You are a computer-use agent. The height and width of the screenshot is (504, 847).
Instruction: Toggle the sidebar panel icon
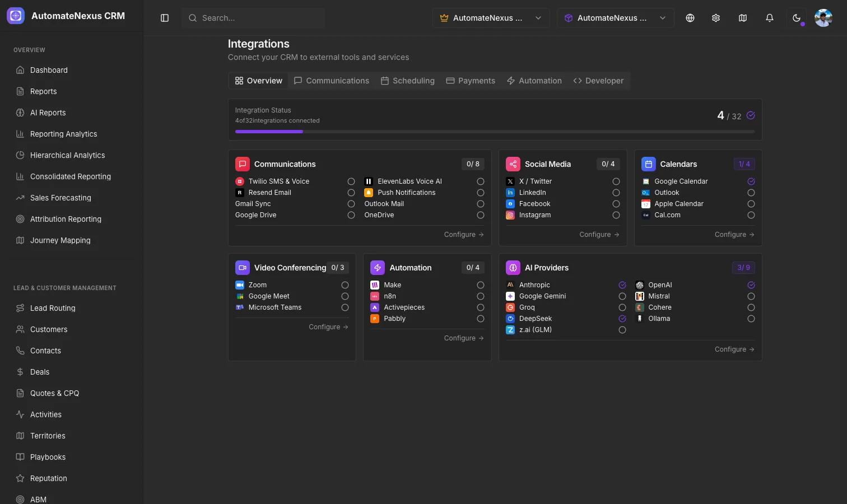point(165,18)
